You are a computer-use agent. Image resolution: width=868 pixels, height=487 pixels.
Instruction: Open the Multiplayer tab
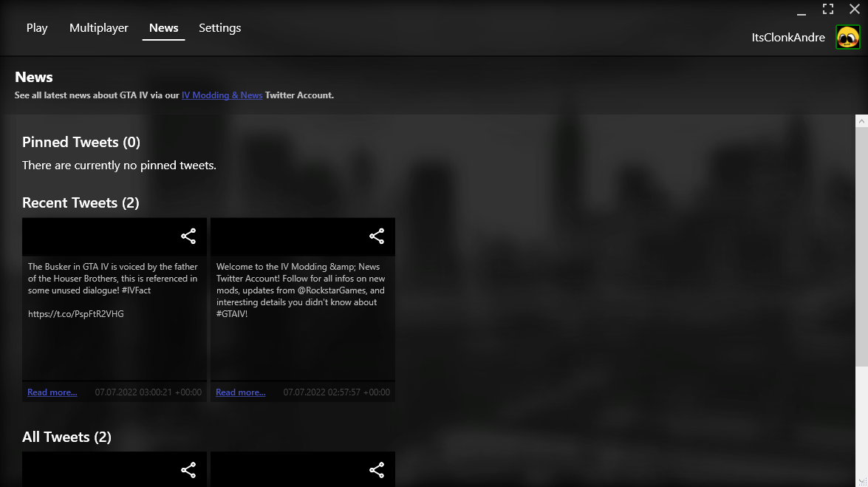[x=99, y=28]
